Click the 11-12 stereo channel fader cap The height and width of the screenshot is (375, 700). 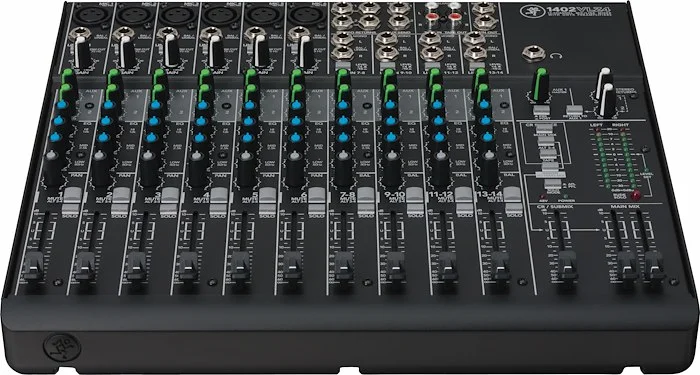tap(448, 266)
